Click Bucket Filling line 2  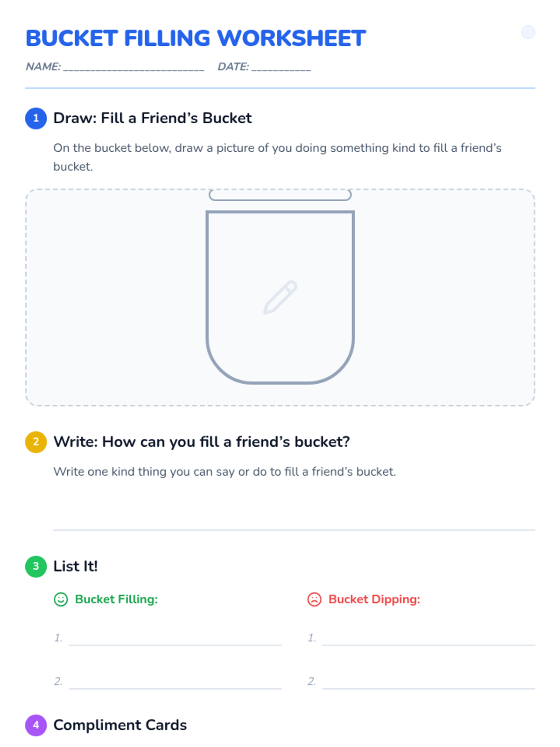[175, 688]
